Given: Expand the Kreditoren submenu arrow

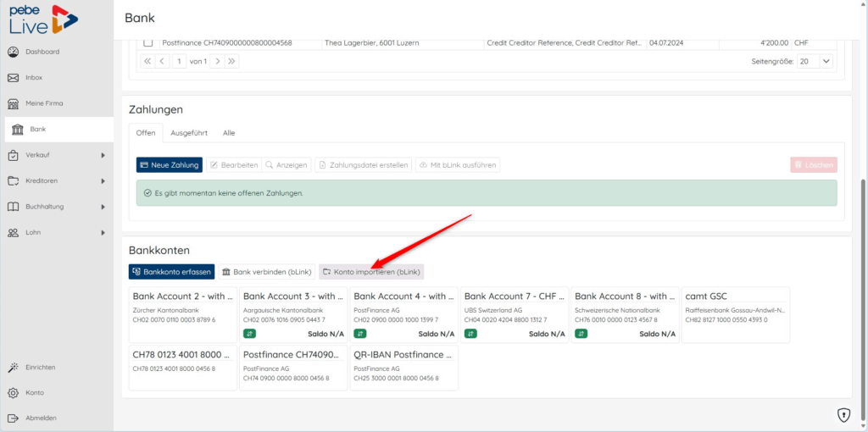Looking at the screenshot, I should tap(103, 181).
